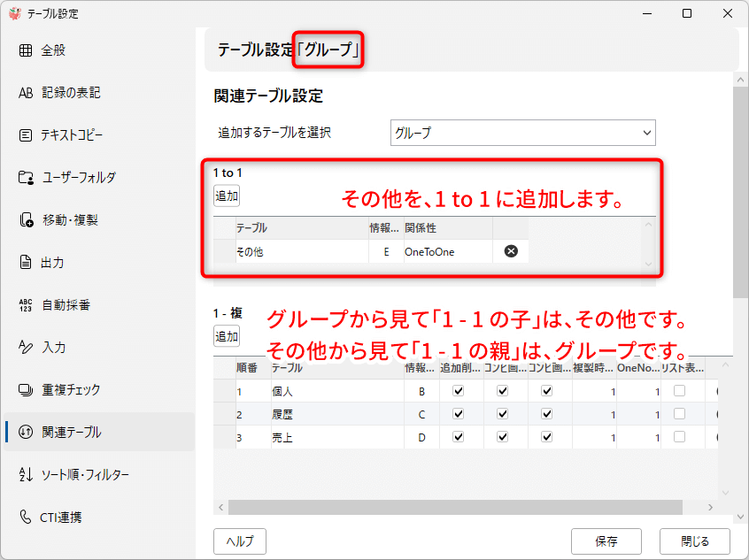Click the ユーザーフォルダ folder icon
The width and height of the screenshot is (749, 560).
click(26, 178)
